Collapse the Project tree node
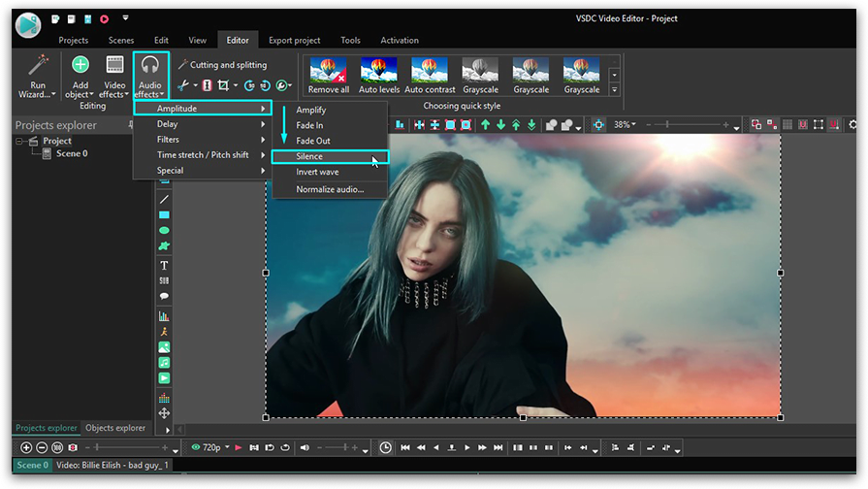The height and width of the screenshot is (489, 868). coord(19,142)
